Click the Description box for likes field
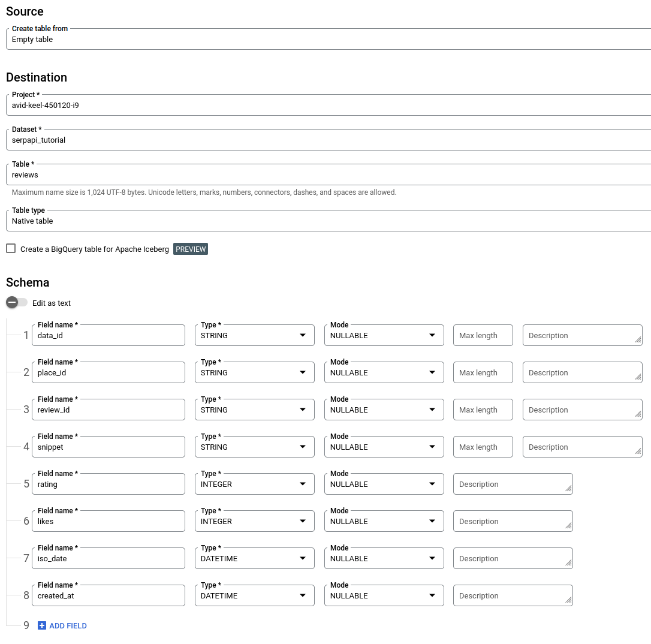 [513, 521]
